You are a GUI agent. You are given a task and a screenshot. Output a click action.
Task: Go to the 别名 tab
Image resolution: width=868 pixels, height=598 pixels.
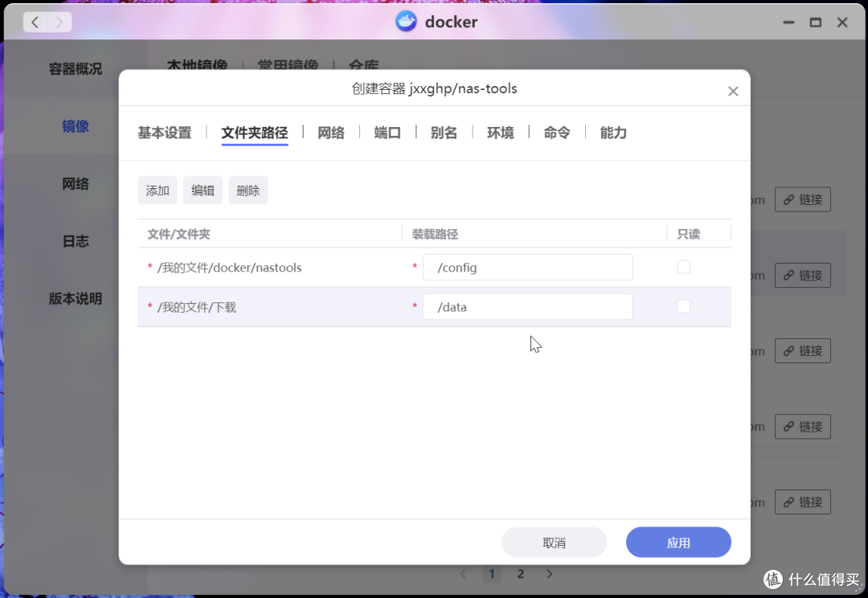[444, 133]
